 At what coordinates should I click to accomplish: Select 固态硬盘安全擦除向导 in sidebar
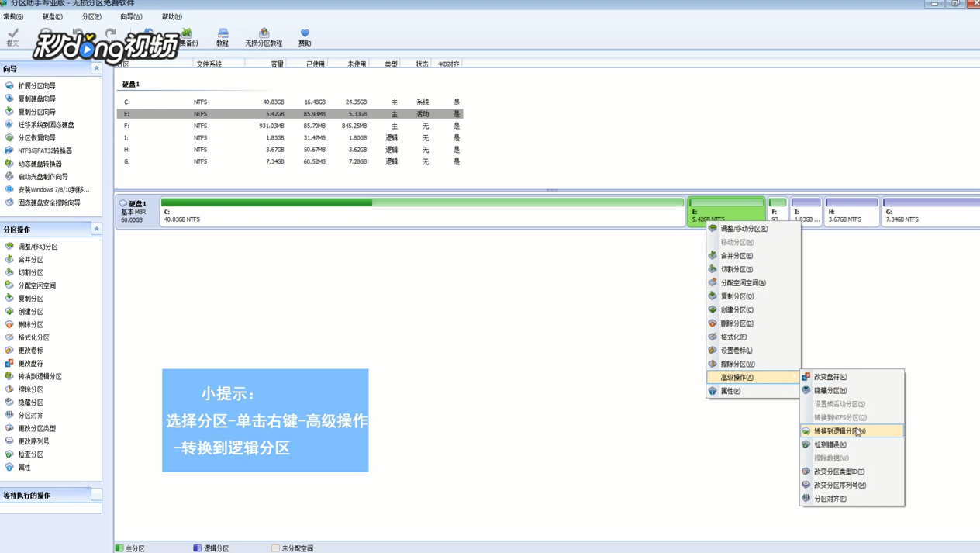click(x=49, y=203)
